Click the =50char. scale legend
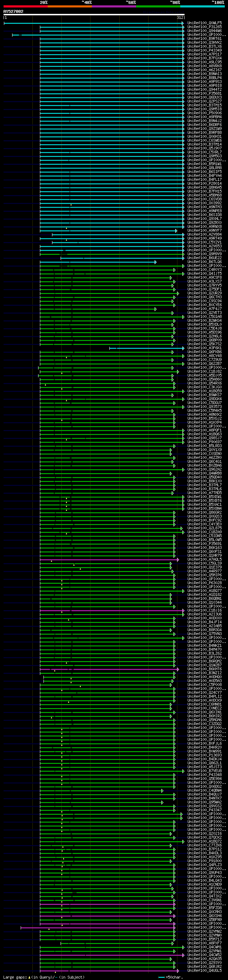This screenshot has width=228, height=980. click(171, 977)
